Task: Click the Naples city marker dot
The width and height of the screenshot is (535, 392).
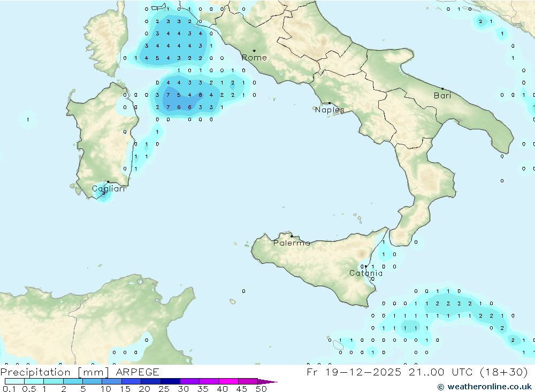Action: pyautogui.click(x=330, y=103)
